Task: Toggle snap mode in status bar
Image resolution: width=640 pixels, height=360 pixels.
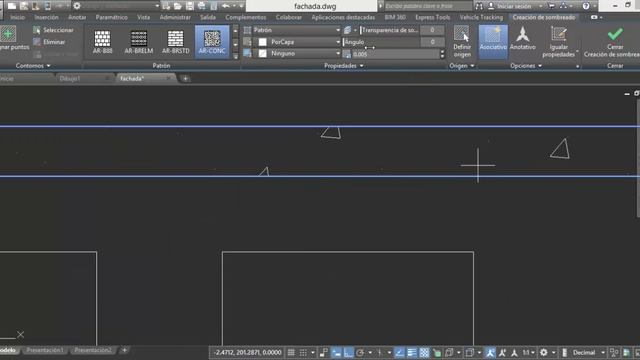Action: pos(303,352)
